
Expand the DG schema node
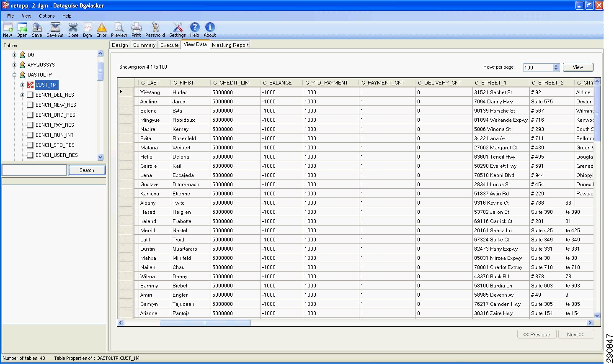coord(14,55)
